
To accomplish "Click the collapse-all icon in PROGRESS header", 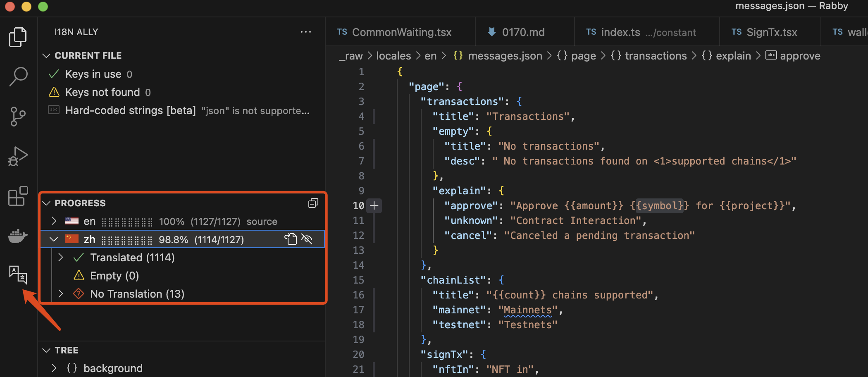I will [313, 203].
